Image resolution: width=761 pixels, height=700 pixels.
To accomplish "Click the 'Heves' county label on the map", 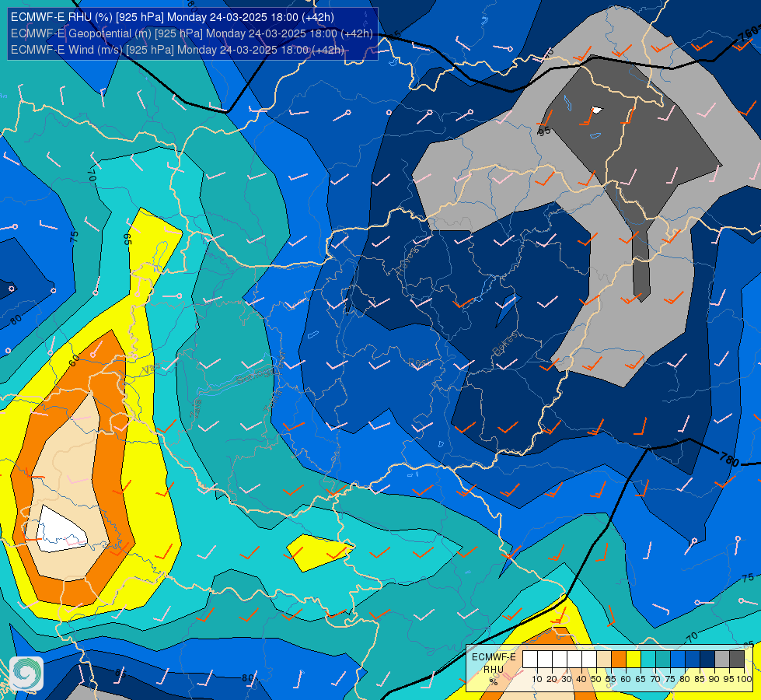I will [407, 261].
